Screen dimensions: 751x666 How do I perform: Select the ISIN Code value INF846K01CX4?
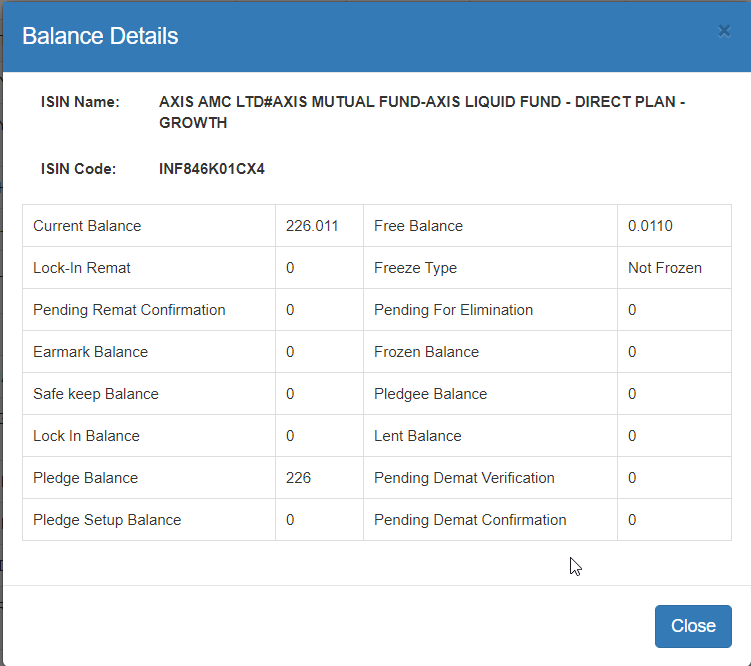pyautogui.click(x=212, y=169)
